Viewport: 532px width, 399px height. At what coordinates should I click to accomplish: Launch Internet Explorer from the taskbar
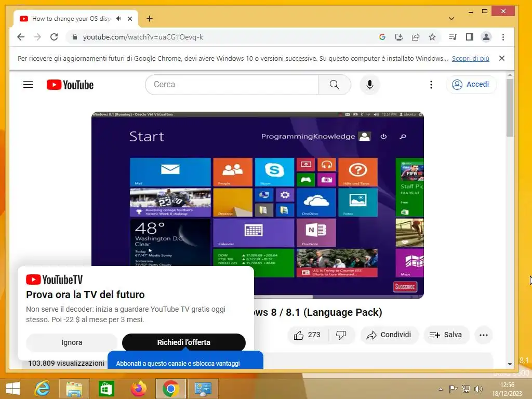(43, 389)
